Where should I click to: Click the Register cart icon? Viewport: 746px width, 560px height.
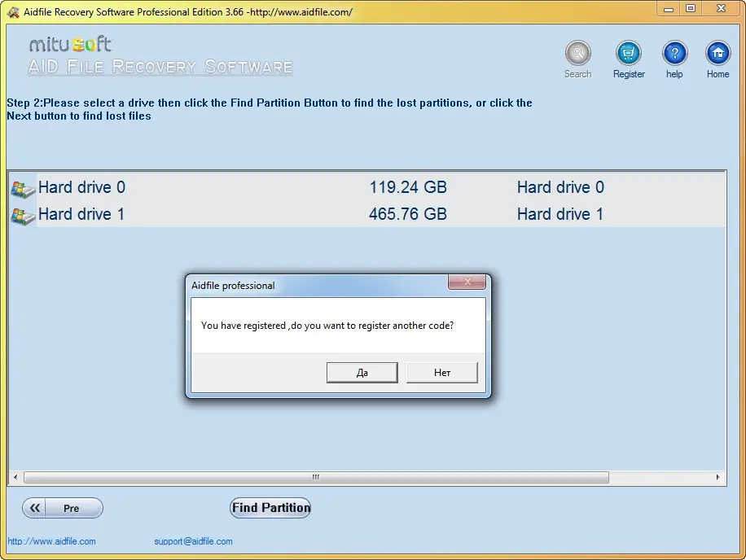(x=629, y=53)
